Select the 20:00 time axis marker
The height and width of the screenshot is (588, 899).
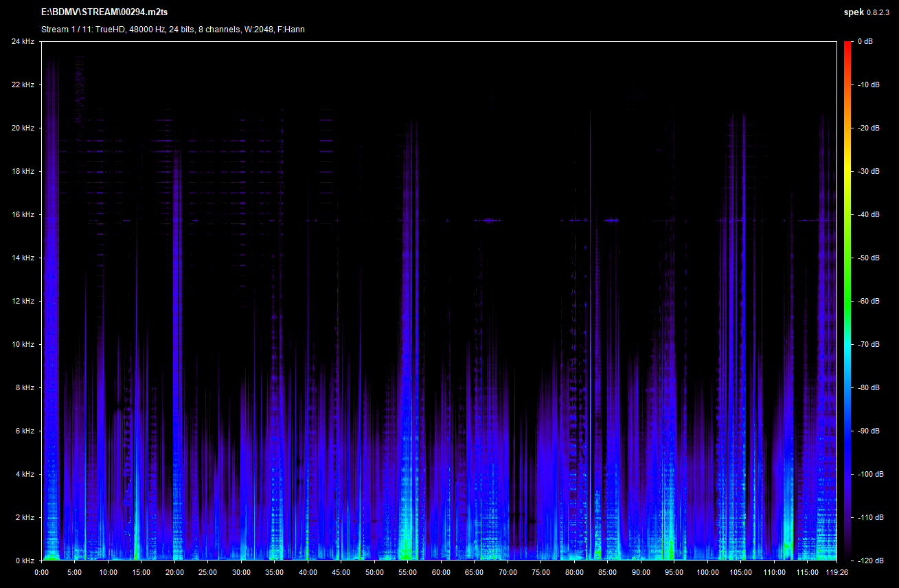point(174,572)
